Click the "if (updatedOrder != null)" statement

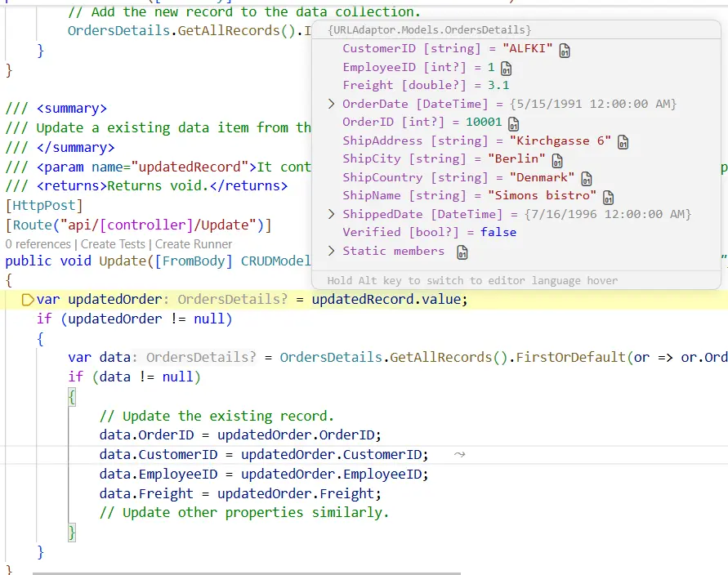(x=134, y=319)
